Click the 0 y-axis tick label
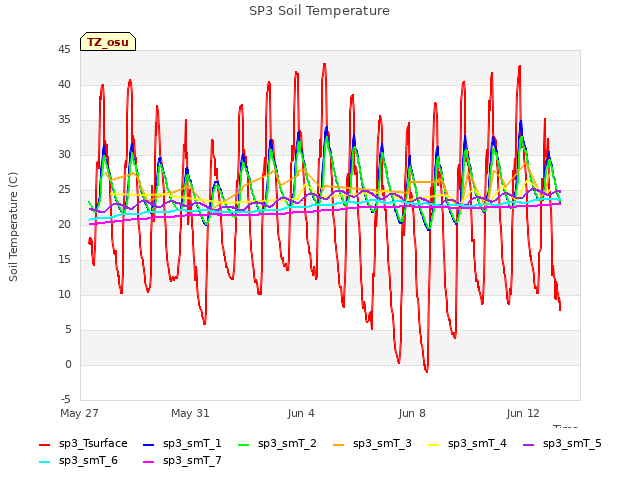This screenshot has height=480, width=640. [68, 364]
